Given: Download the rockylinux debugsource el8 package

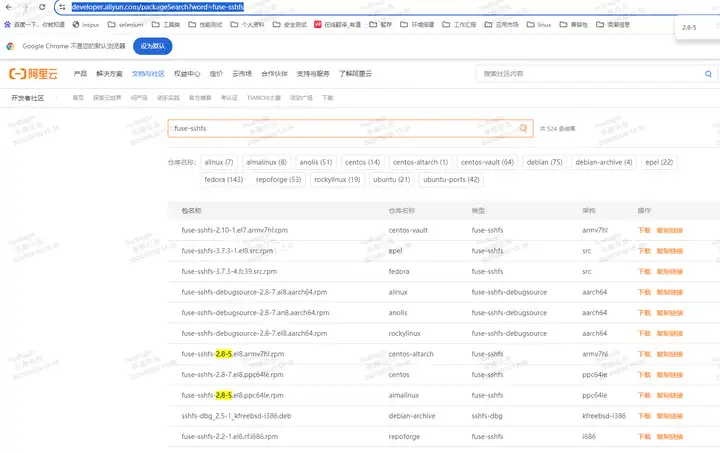Looking at the screenshot, I should pyautogui.click(x=644, y=334).
